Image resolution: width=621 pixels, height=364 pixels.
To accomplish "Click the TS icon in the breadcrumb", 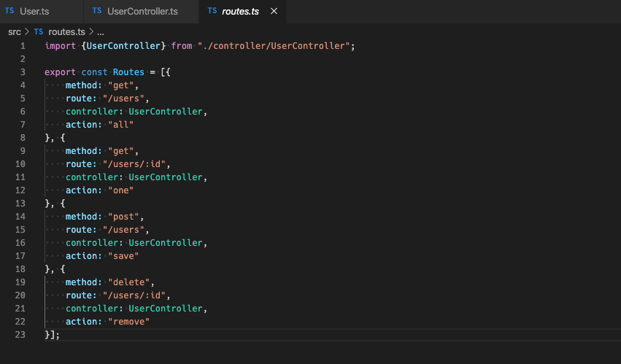I will click(x=39, y=31).
